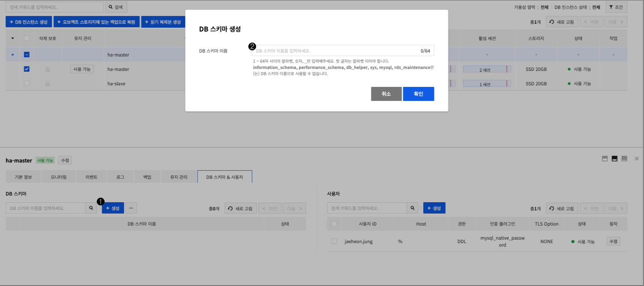Click the lock icon in ha-slave row
This screenshot has height=286, width=644.
click(48, 83)
